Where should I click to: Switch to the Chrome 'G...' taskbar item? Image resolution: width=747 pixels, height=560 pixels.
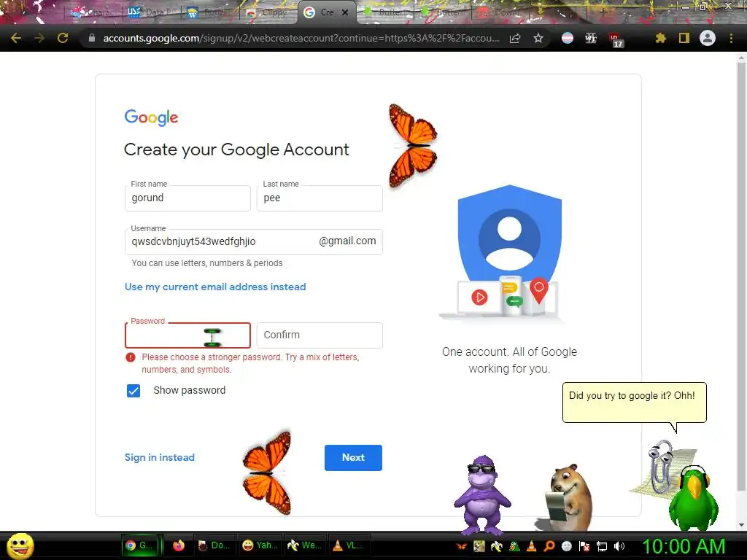coord(141,545)
